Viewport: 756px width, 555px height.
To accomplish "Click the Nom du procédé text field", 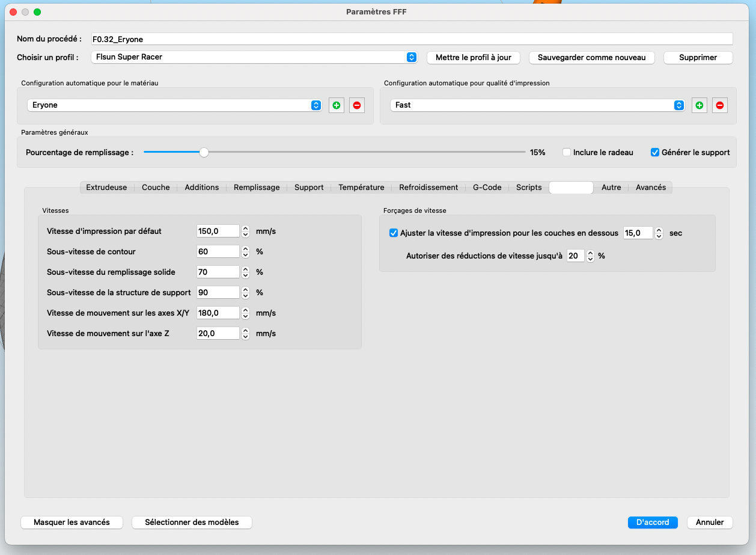I will 412,39.
